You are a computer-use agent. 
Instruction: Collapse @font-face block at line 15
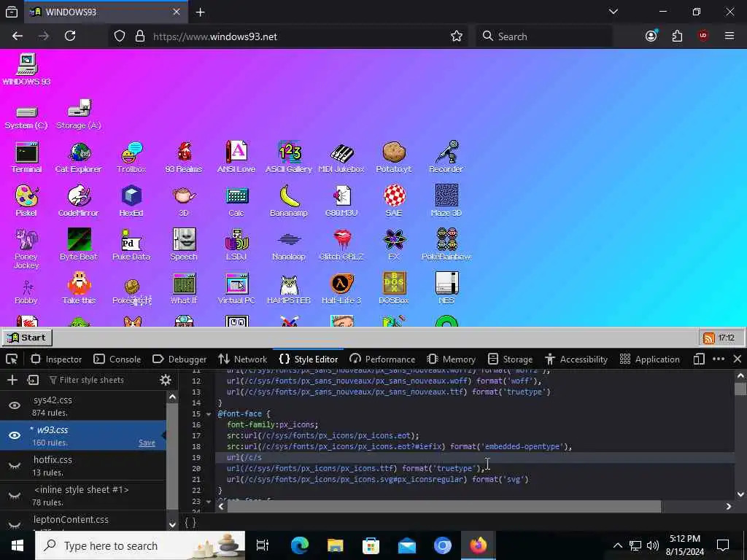pos(209,414)
